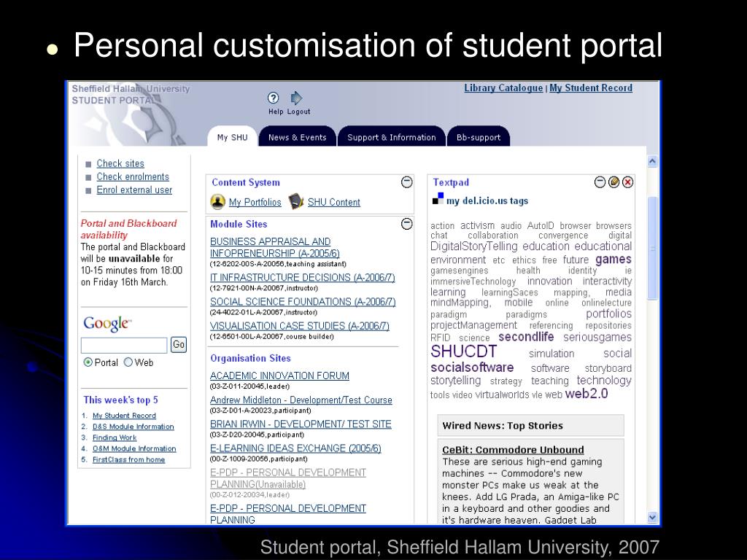Open the Help question mark icon
747x560 pixels.
[x=273, y=98]
